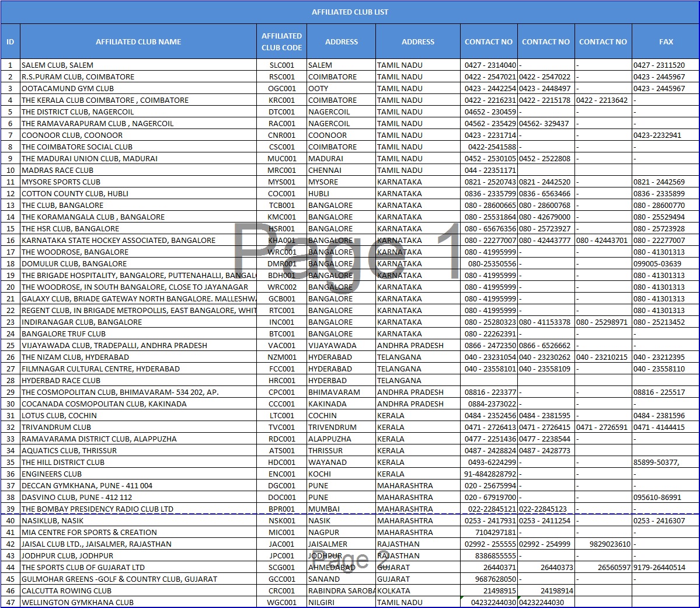Click the WAYANAD address cell
Image resolution: width=700 pixels, height=608 pixels.
[x=327, y=462]
